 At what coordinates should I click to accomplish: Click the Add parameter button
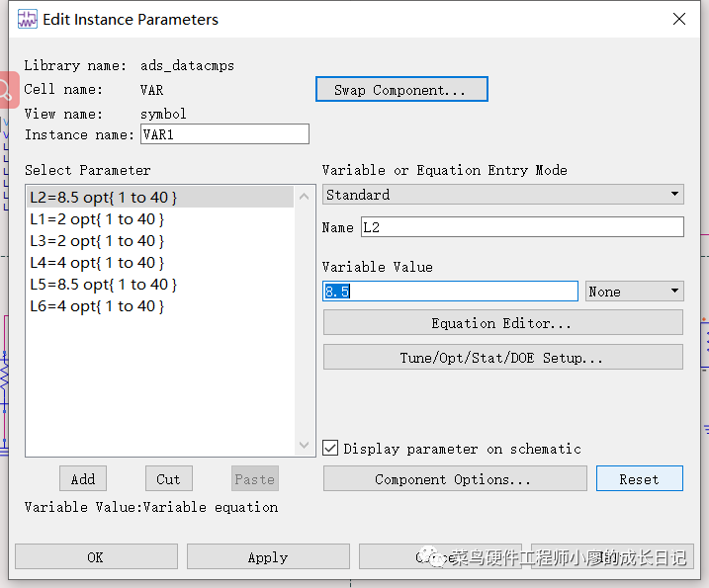pyautogui.click(x=83, y=479)
